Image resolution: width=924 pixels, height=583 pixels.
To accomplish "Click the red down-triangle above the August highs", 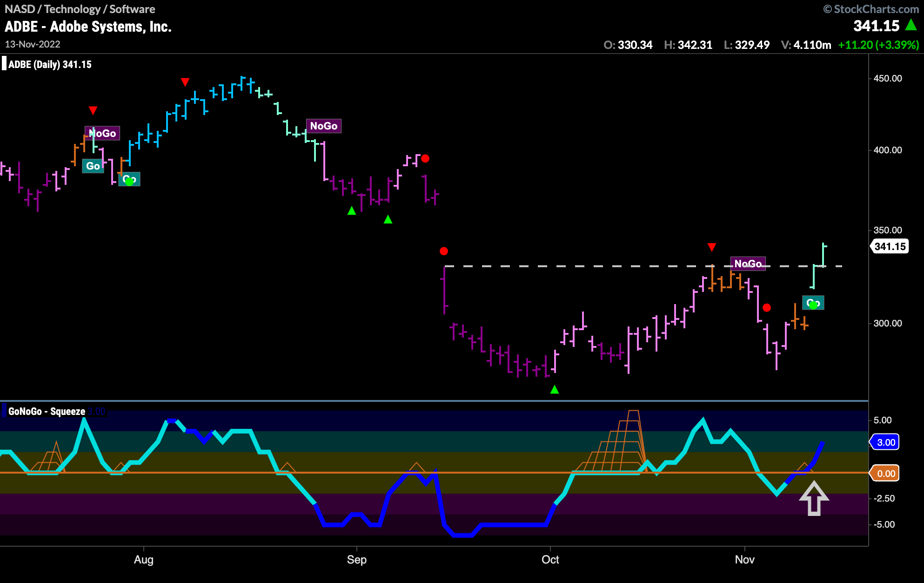I will (185, 82).
